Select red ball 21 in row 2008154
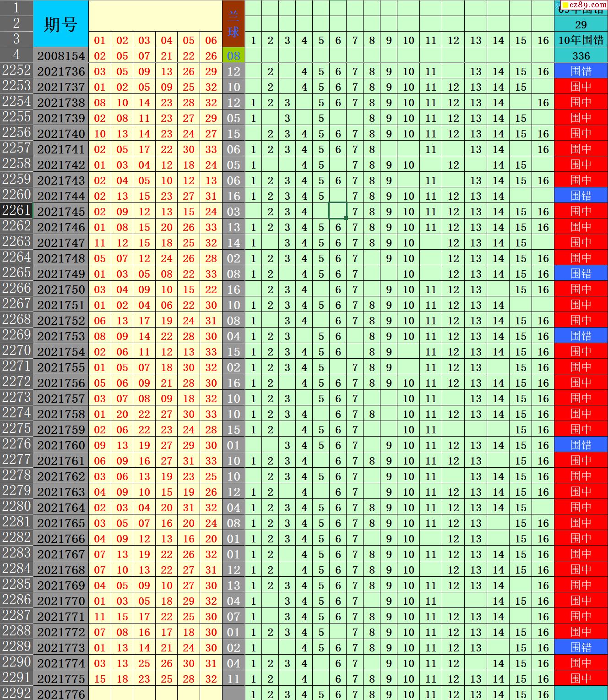Screen dimensions: 608x700 (x=167, y=55)
